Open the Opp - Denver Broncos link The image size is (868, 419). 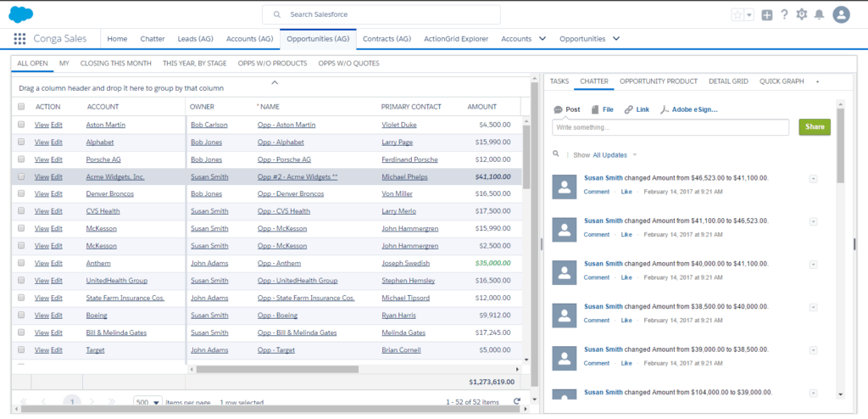[291, 194]
